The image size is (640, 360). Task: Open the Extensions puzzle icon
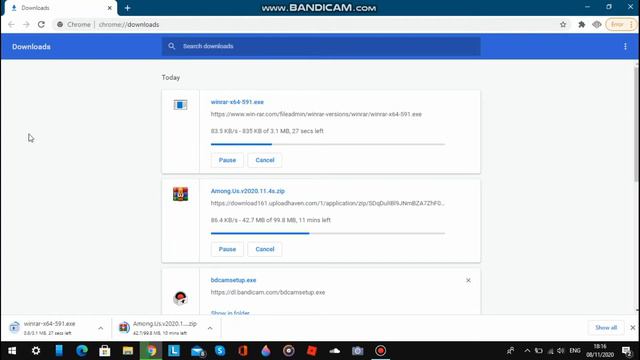[582, 24]
